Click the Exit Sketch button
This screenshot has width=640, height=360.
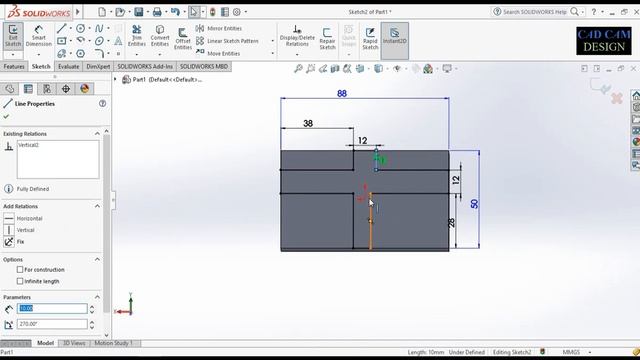13,36
